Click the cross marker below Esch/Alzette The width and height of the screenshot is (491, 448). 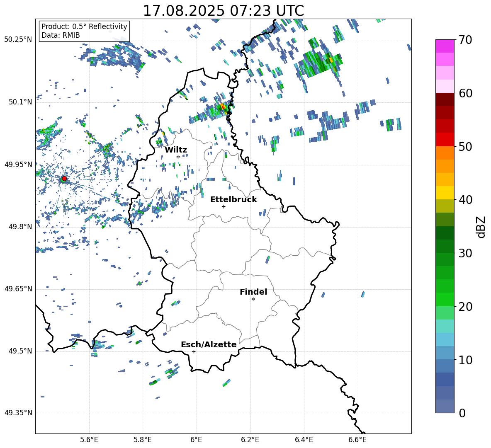point(194,351)
